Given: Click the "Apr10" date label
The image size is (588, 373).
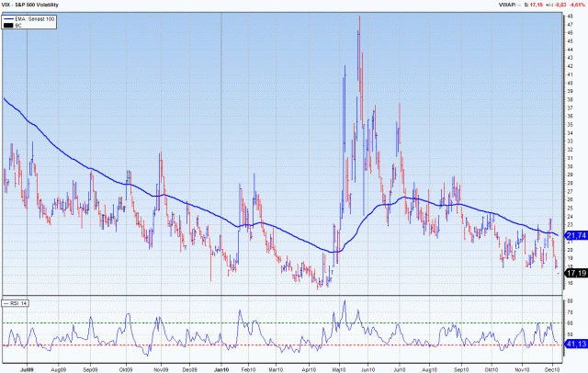Looking at the screenshot, I should (309, 369).
